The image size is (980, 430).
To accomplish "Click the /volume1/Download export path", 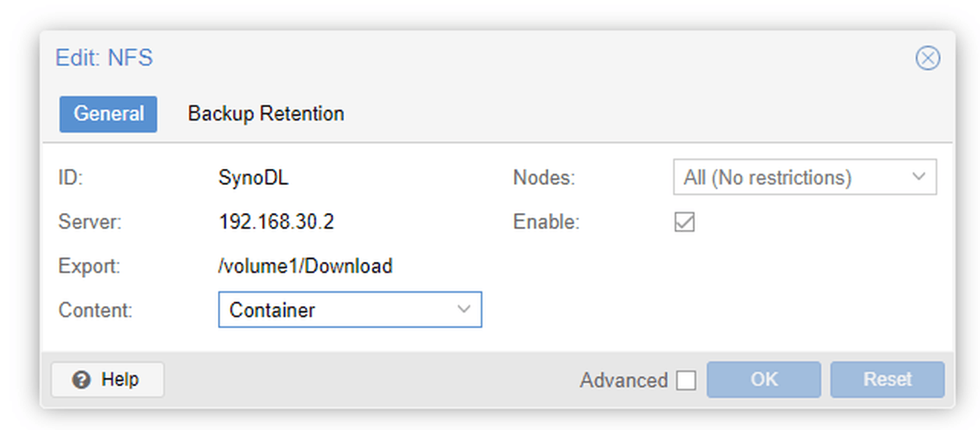I will click(x=305, y=266).
